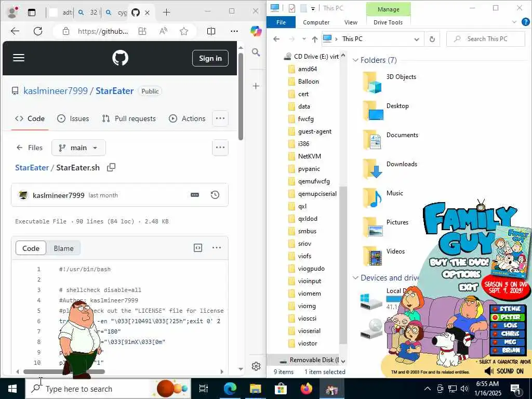The image size is (532, 399).
Task: Open symbols panel icon in code toolbar
Action: coord(198,248)
